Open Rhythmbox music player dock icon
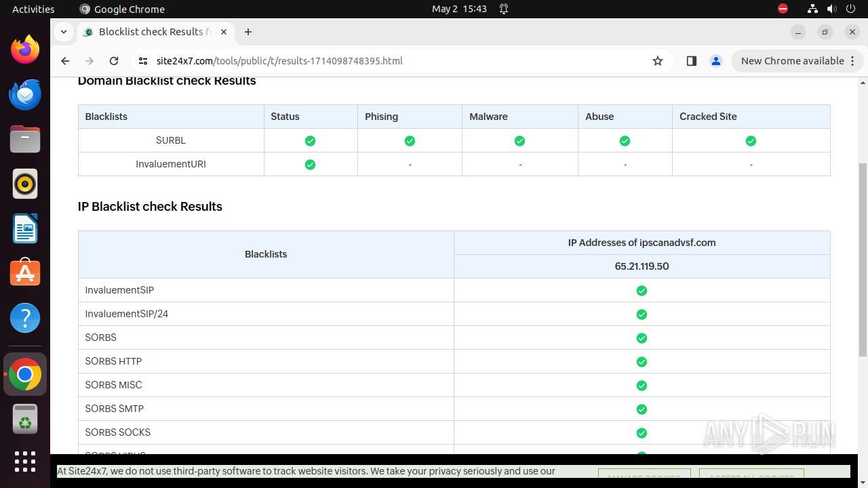 pos(25,184)
